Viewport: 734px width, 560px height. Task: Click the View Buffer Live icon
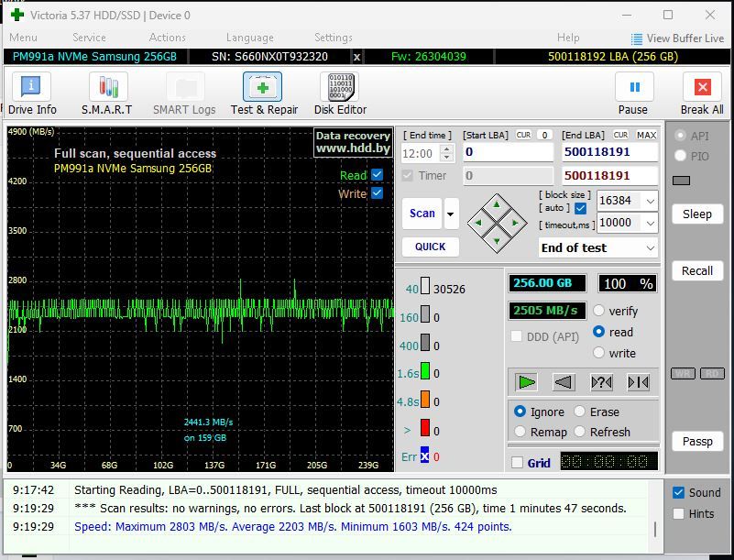tap(637, 38)
